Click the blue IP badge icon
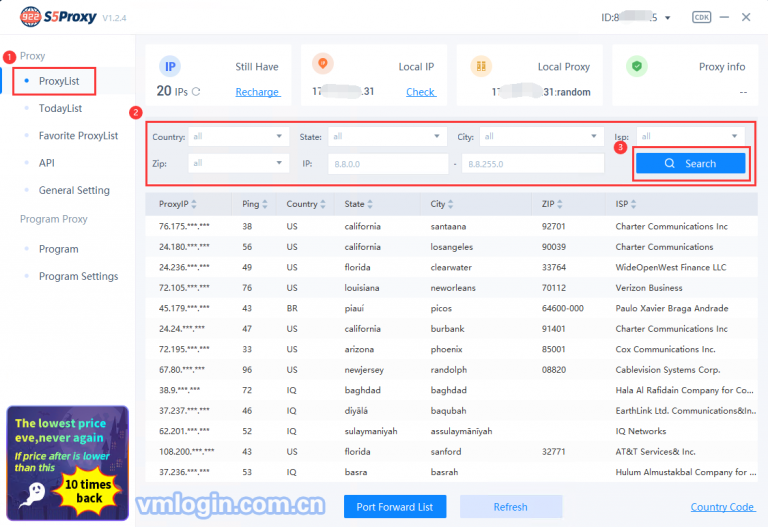768x527 pixels. pos(170,66)
